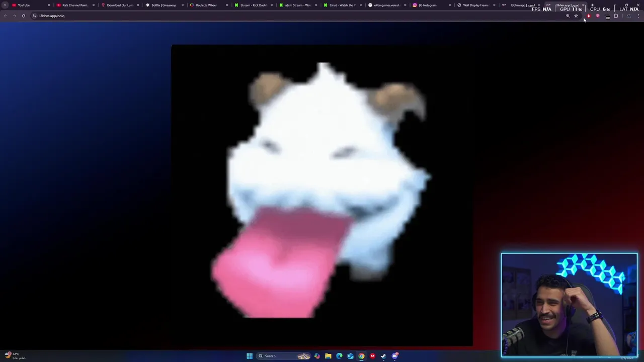This screenshot has height=362, width=644.
Task: Click the red extension icon in toolbar
Action: tap(589, 16)
